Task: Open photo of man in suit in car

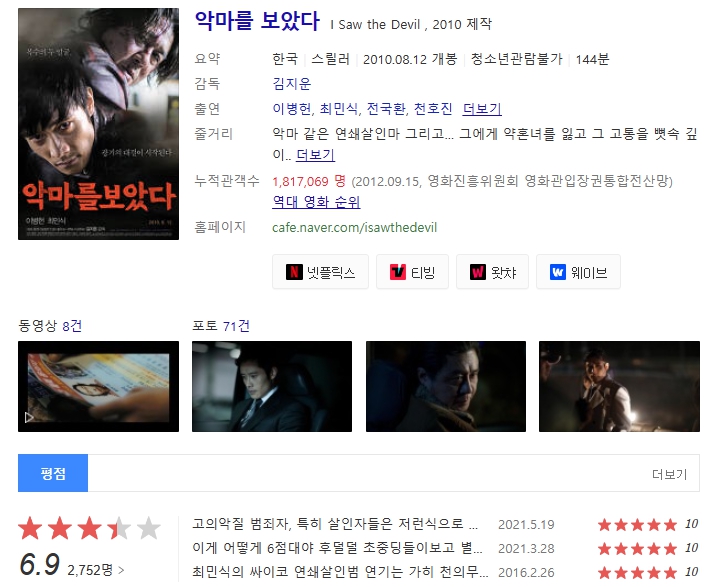Action: point(272,386)
